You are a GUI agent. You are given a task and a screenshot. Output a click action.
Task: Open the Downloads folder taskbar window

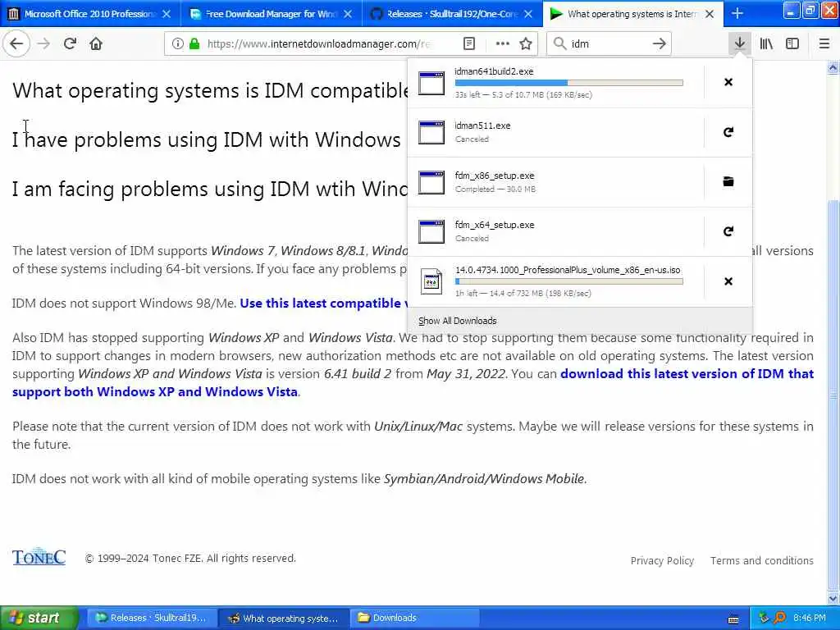(x=416, y=619)
